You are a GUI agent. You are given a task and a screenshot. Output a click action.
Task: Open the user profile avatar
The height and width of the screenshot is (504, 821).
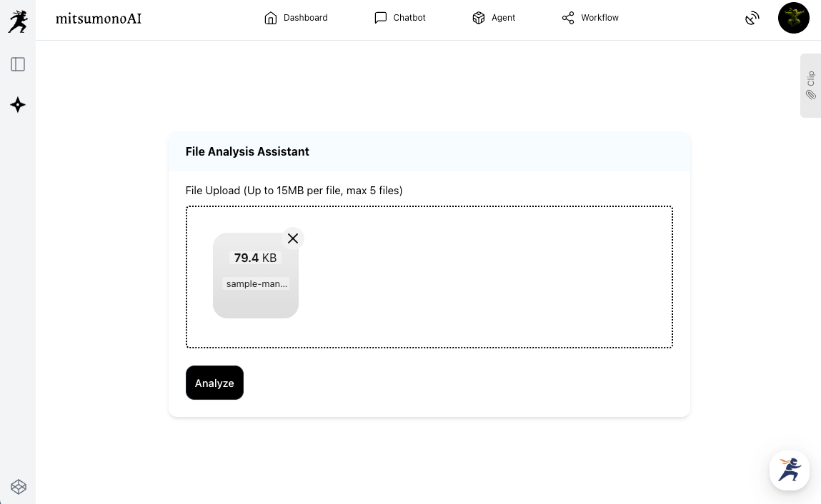[x=793, y=18]
